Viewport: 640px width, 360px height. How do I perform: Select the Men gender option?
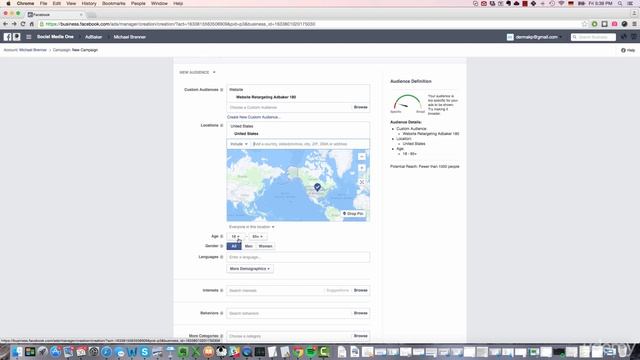249,246
